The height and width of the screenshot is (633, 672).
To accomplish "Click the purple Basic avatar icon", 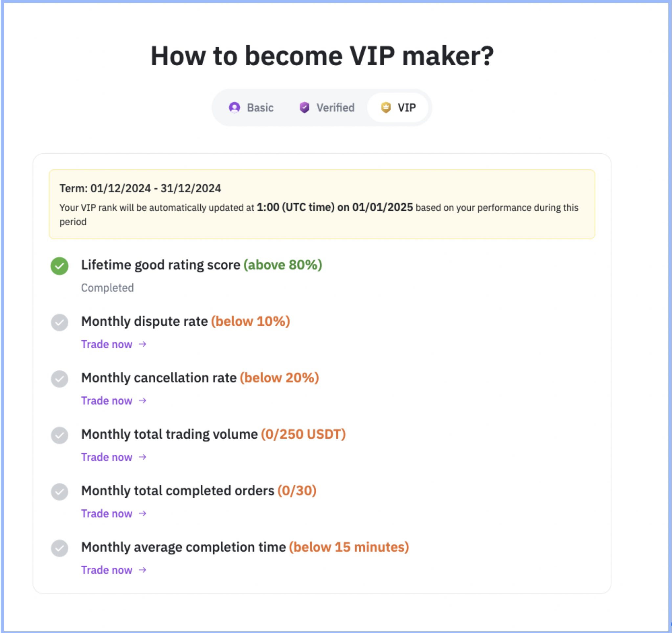I will pyautogui.click(x=235, y=107).
